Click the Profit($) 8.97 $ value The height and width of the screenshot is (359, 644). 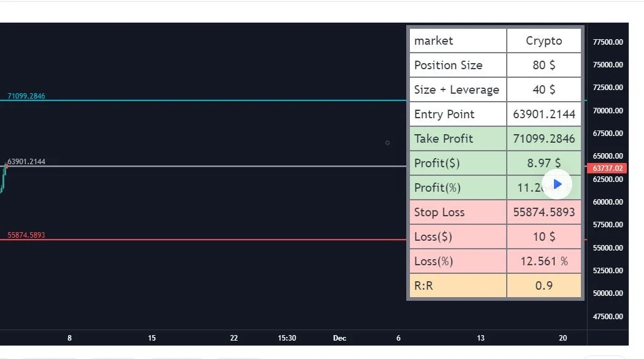tap(544, 163)
